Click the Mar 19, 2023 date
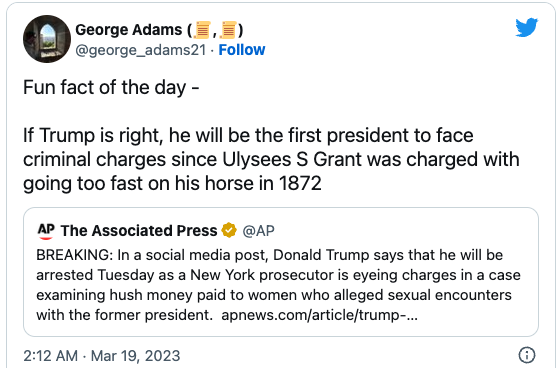This screenshot has height=368, width=556. coord(135,356)
